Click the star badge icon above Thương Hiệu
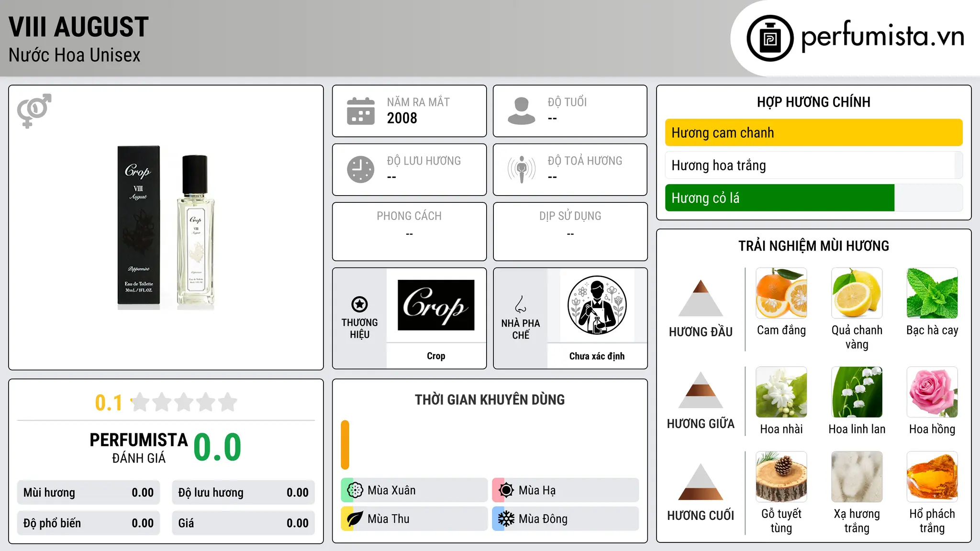The height and width of the screenshot is (551, 980). coord(359,304)
